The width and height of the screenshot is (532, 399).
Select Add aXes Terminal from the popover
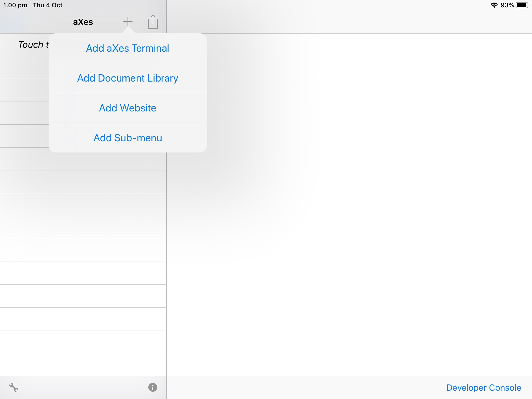pos(127,48)
